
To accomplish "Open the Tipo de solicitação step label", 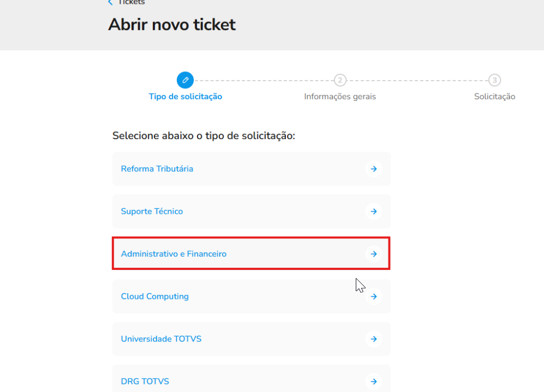I will click(x=186, y=97).
